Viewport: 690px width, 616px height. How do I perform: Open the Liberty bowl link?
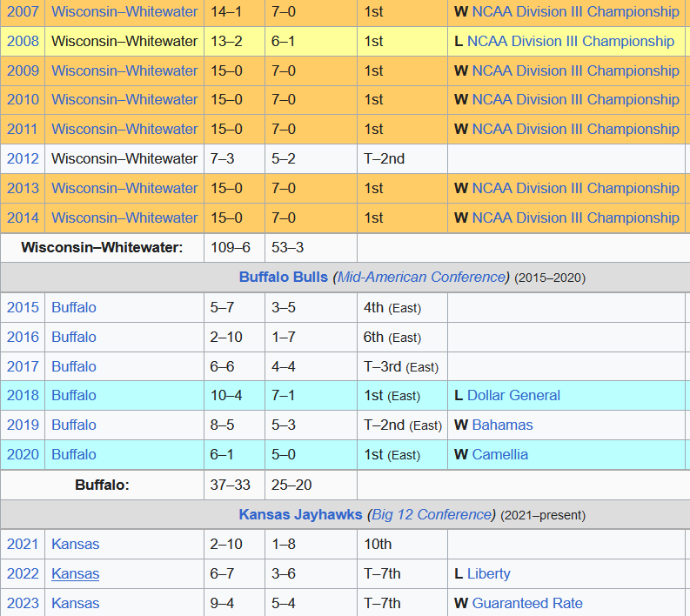(488, 573)
